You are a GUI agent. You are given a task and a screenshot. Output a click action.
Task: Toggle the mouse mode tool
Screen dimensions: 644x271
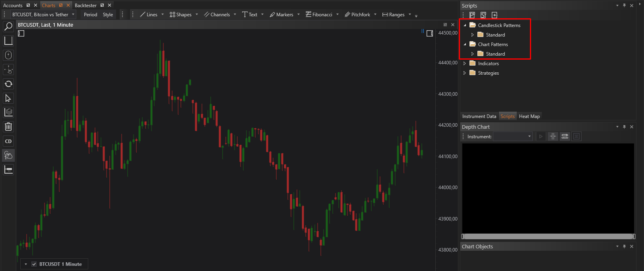[x=8, y=55]
